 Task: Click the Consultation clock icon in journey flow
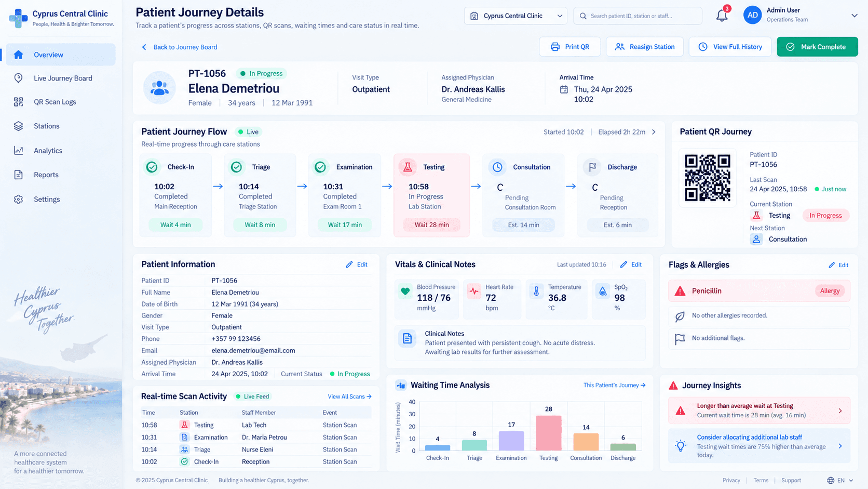pos(497,167)
